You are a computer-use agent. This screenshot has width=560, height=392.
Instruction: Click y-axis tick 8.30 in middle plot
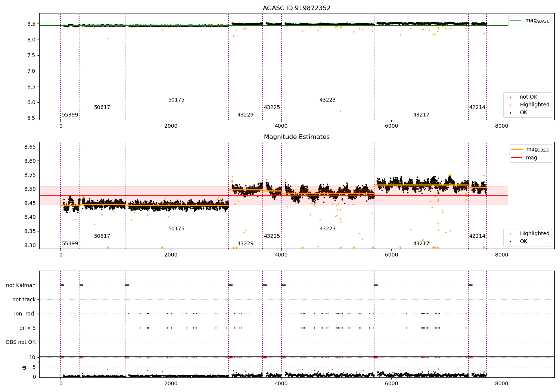30,245
